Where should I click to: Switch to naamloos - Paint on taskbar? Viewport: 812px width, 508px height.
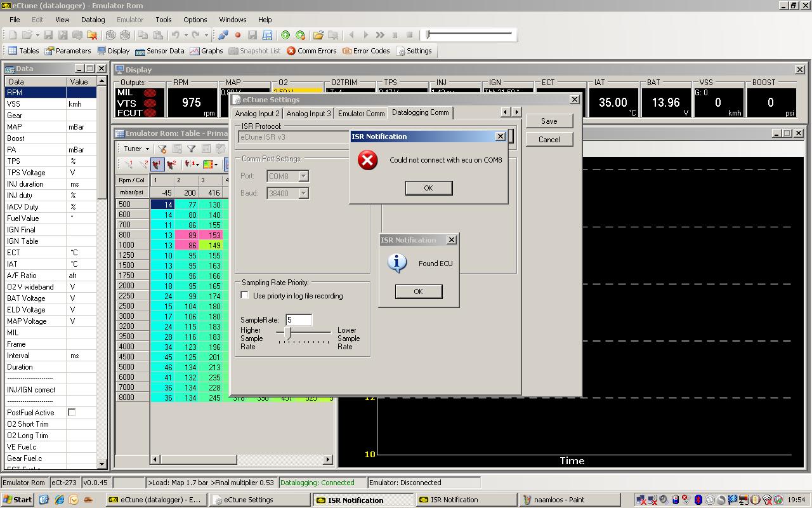coord(569,500)
